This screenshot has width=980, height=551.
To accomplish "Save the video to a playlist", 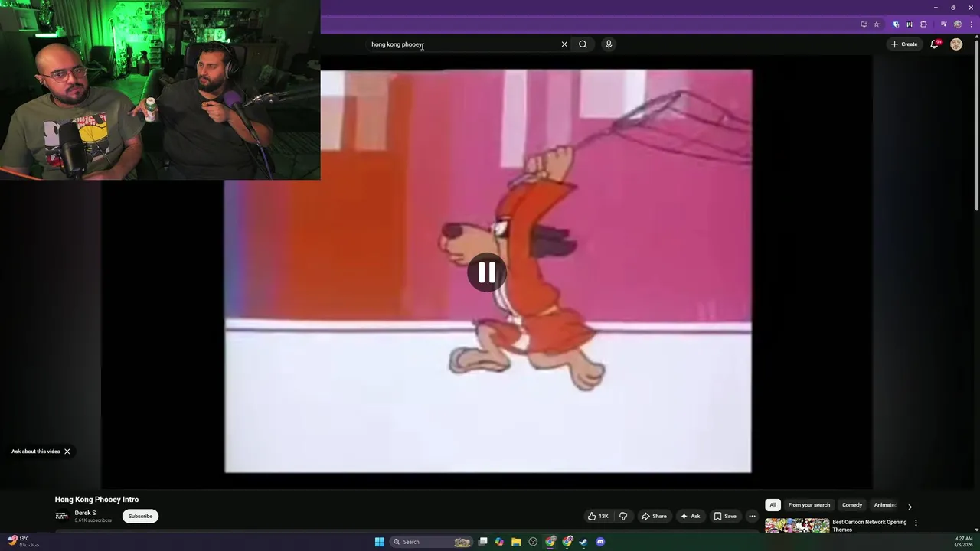I will 725,516.
